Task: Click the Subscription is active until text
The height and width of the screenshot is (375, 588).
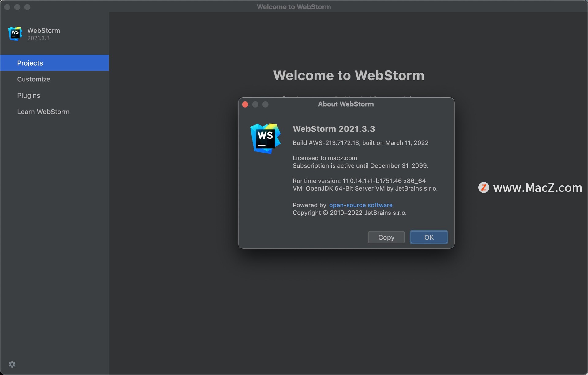Action: [360, 165]
